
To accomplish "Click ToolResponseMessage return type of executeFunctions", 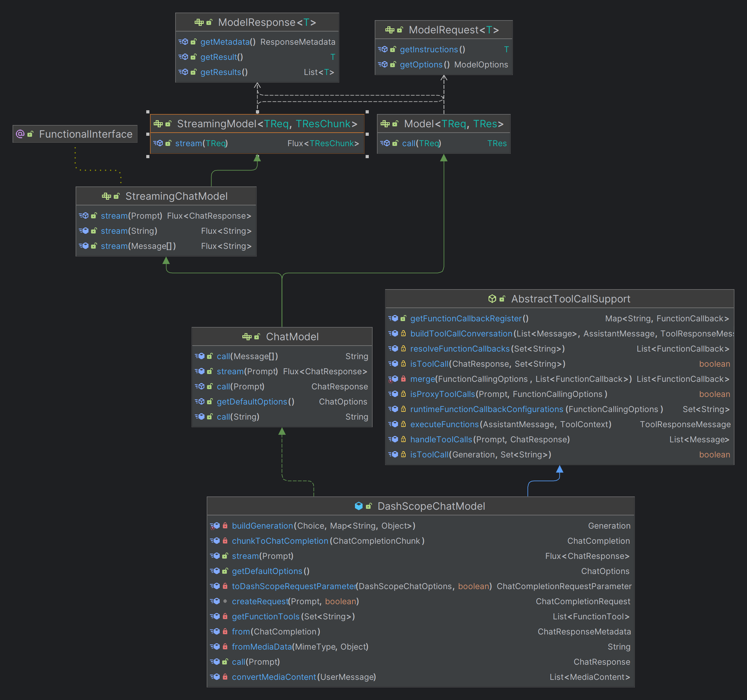I will click(685, 424).
